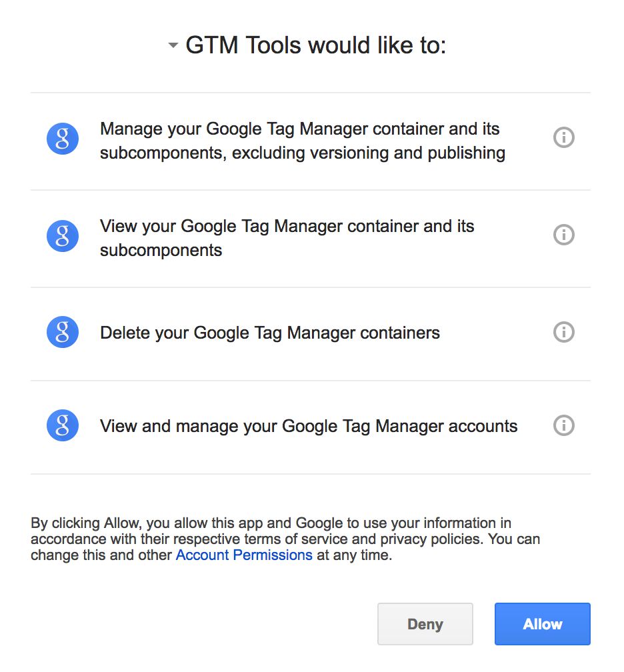Viewport: 624px width, 672px height.
Task: Click 'excluding versioning and publishing' text line
Action: [x=369, y=153]
